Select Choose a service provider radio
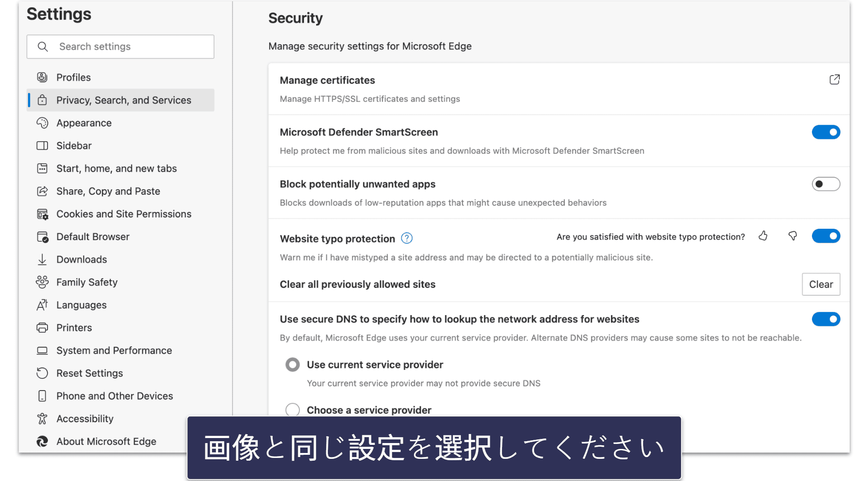868x481 pixels. click(293, 410)
